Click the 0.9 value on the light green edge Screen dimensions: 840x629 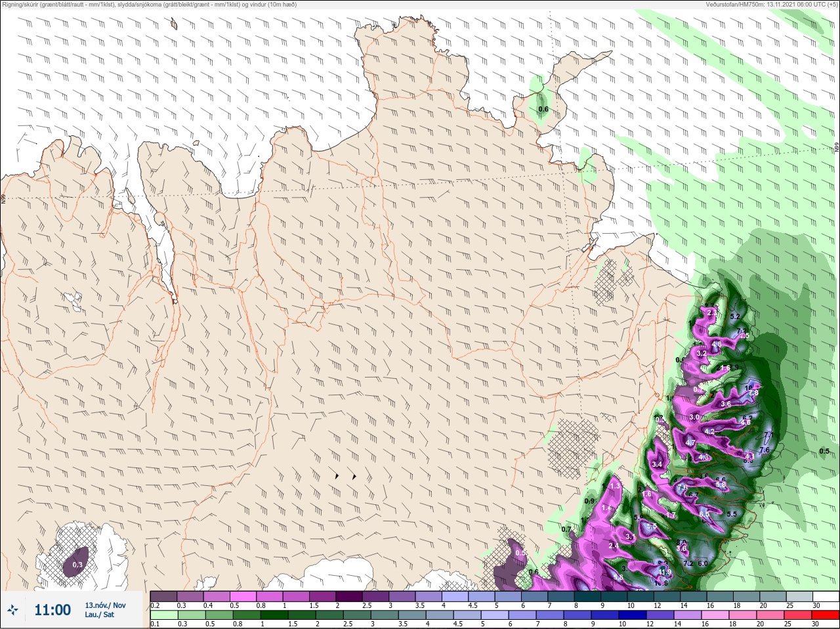589,501
